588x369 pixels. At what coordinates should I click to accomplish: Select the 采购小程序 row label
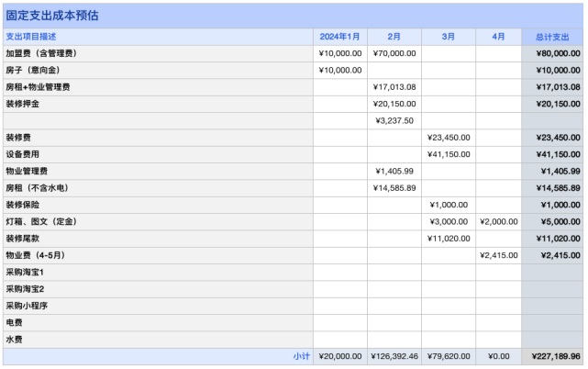27,305
